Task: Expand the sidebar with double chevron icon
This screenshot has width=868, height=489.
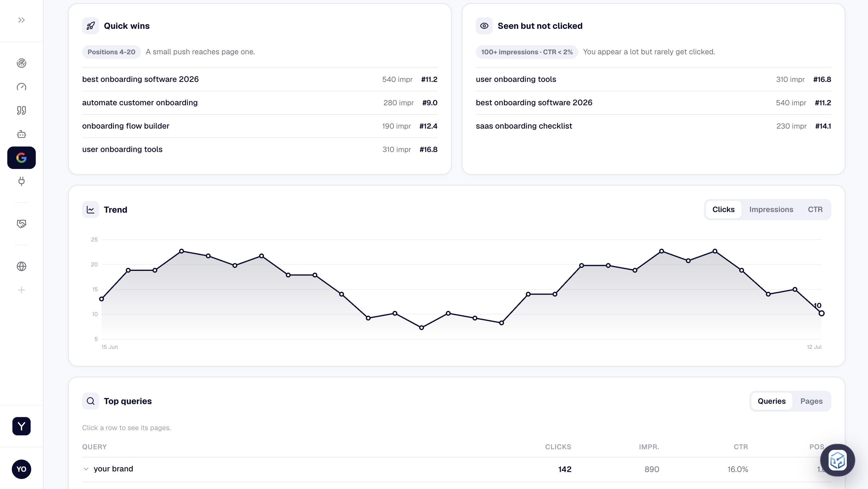Action: click(21, 20)
